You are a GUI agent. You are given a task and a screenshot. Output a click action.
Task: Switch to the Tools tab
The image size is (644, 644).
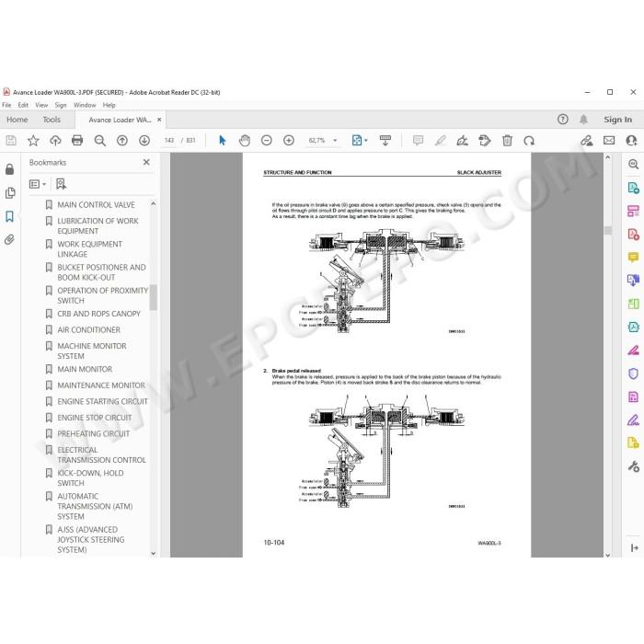point(52,120)
